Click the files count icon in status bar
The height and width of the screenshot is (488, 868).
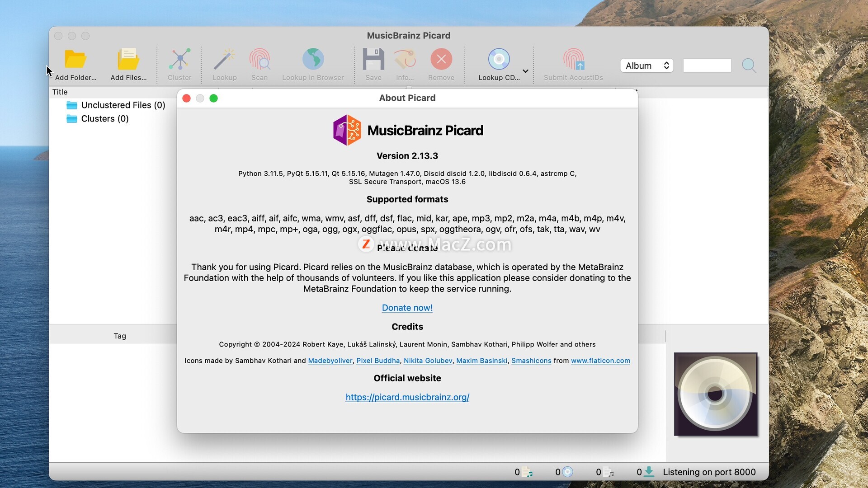(x=527, y=472)
